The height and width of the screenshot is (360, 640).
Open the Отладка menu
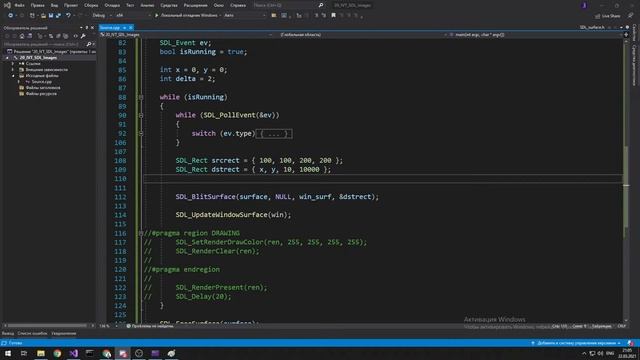(112, 5)
